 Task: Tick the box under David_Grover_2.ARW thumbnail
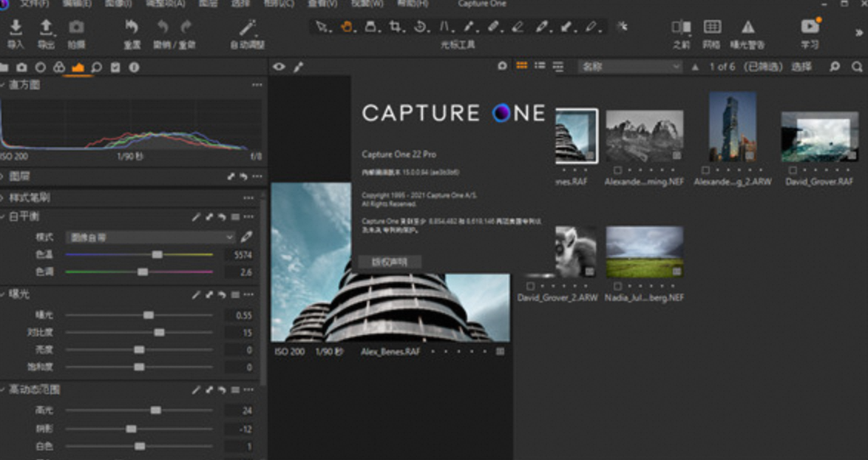coord(530,286)
